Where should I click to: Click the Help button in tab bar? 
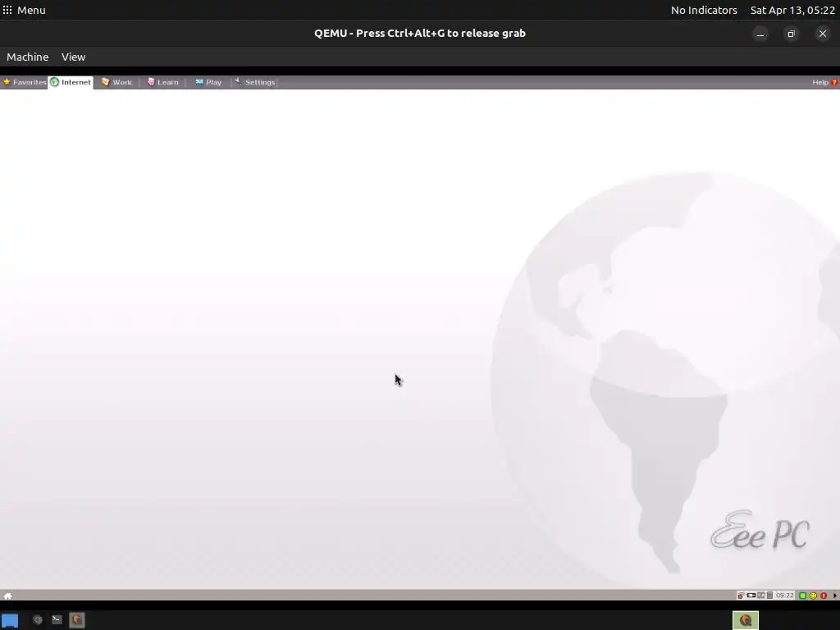tap(824, 82)
